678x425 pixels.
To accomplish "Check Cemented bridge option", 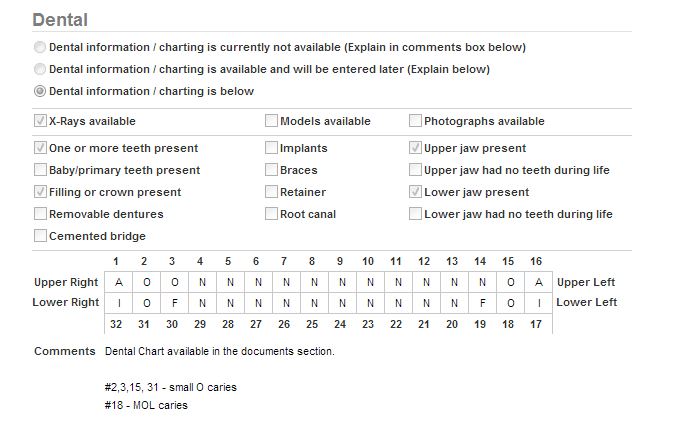I will pyautogui.click(x=41, y=236).
